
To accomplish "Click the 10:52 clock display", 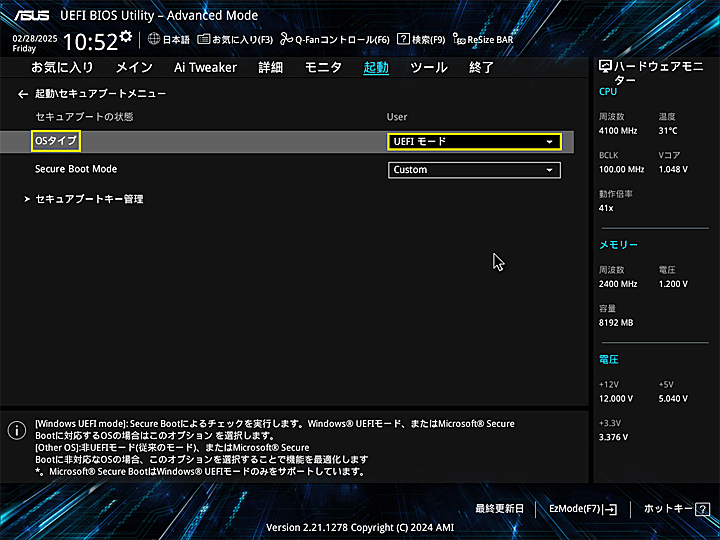I will 90,42.
